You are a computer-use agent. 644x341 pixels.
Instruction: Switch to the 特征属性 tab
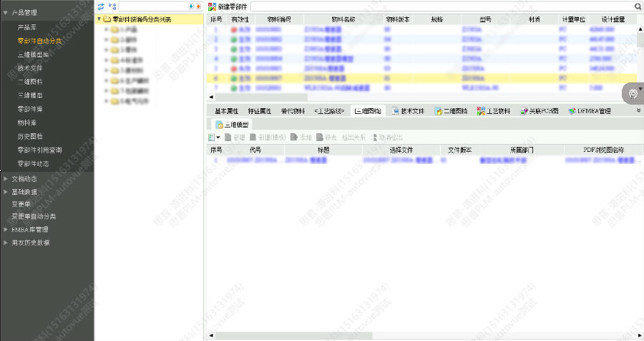coord(260,111)
